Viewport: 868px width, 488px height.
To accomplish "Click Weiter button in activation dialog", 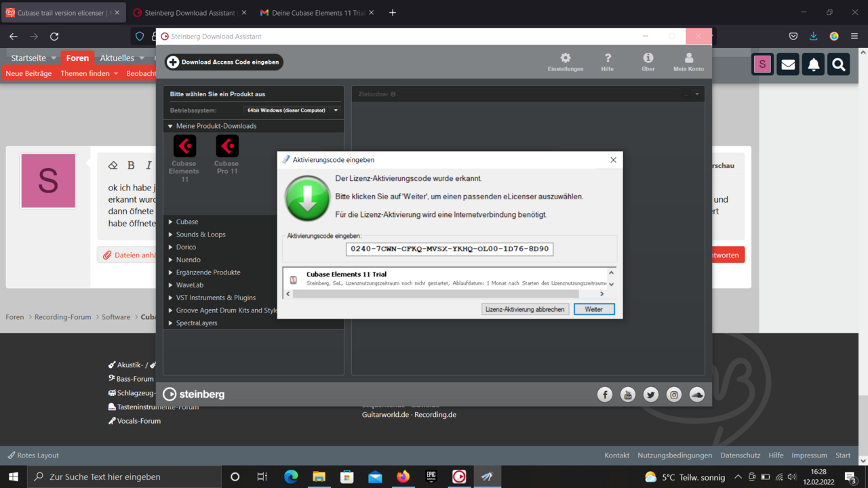I will 594,309.
